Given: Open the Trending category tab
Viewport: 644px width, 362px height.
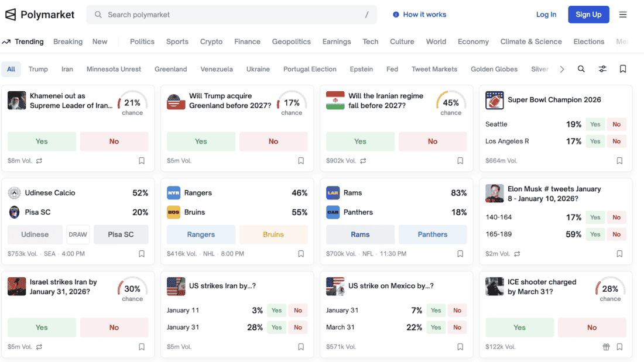Looking at the screenshot, I should (x=23, y=42).
